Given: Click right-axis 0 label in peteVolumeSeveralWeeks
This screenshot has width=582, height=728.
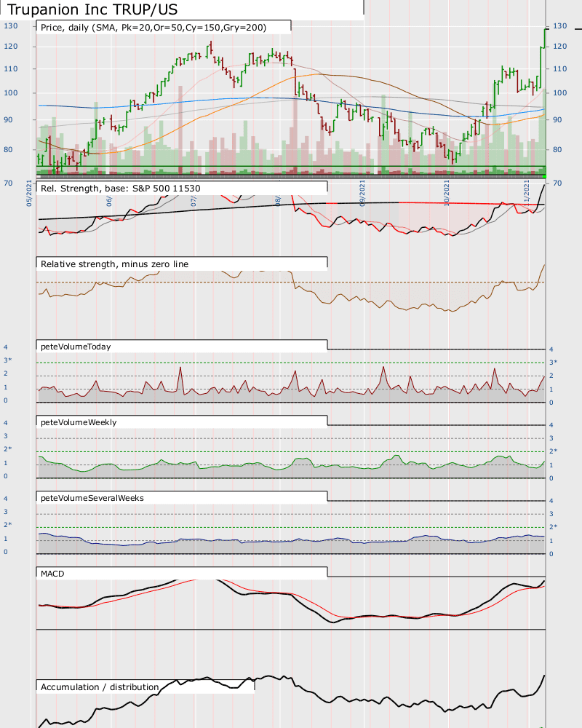Looking at the screenshot, I should (551, 554).
